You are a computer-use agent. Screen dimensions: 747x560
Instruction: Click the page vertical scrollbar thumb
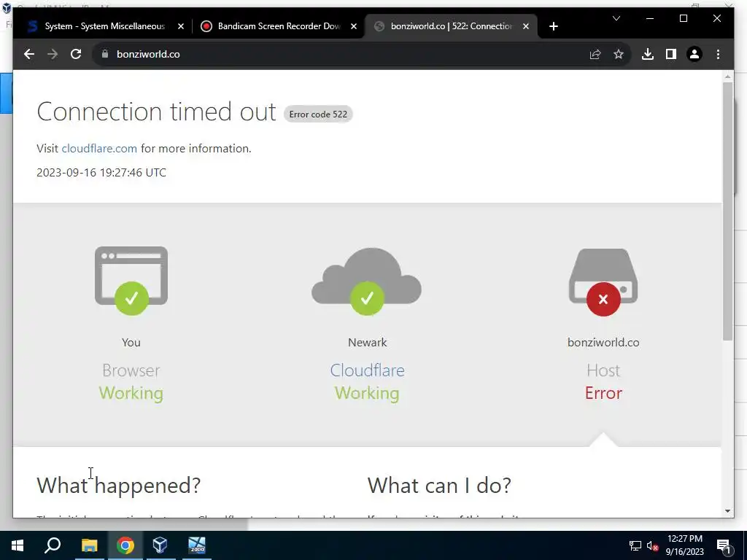tap(727, 211)
